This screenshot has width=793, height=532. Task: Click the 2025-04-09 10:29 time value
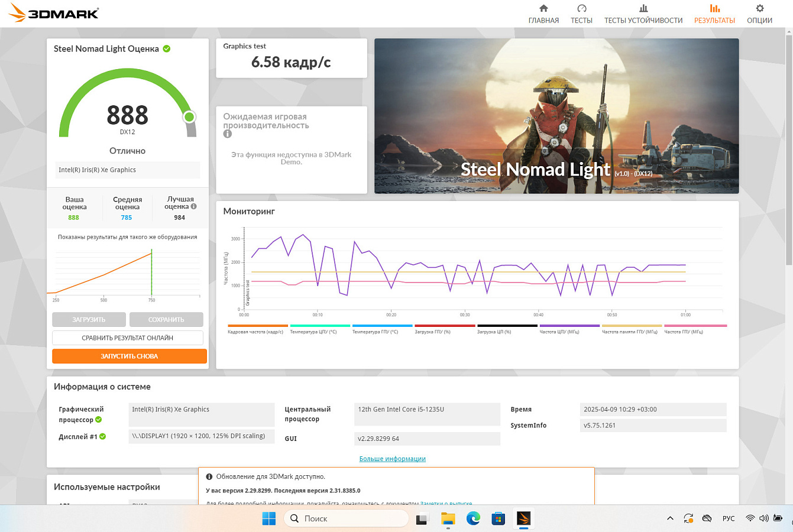tap(653, 409)
